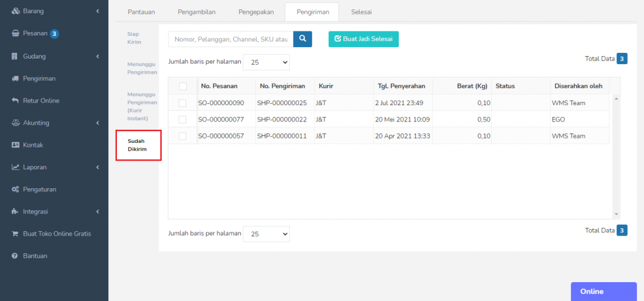Image resolution: width=644 pixels, height=301 pixels.
Task: Switch to the Pengambilan tab
Action: 196,12
